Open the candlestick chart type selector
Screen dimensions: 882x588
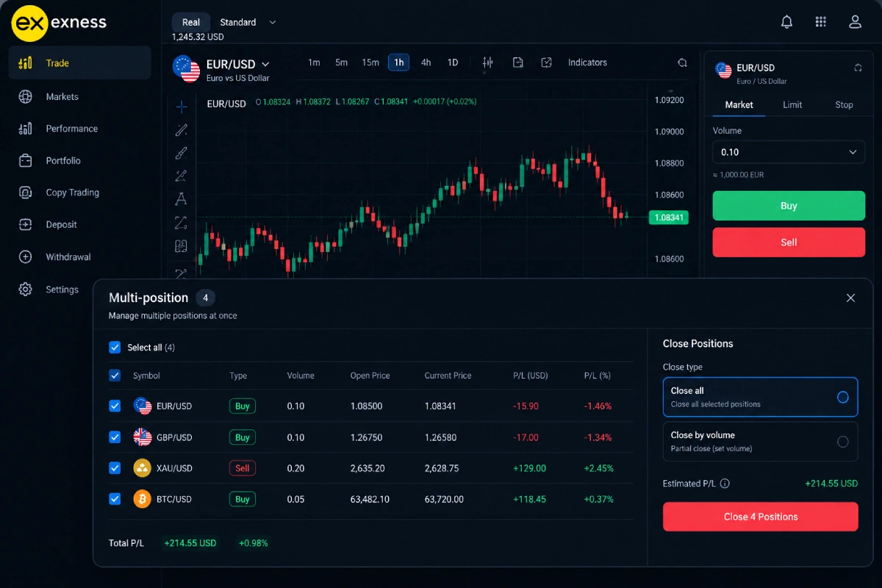488,63
